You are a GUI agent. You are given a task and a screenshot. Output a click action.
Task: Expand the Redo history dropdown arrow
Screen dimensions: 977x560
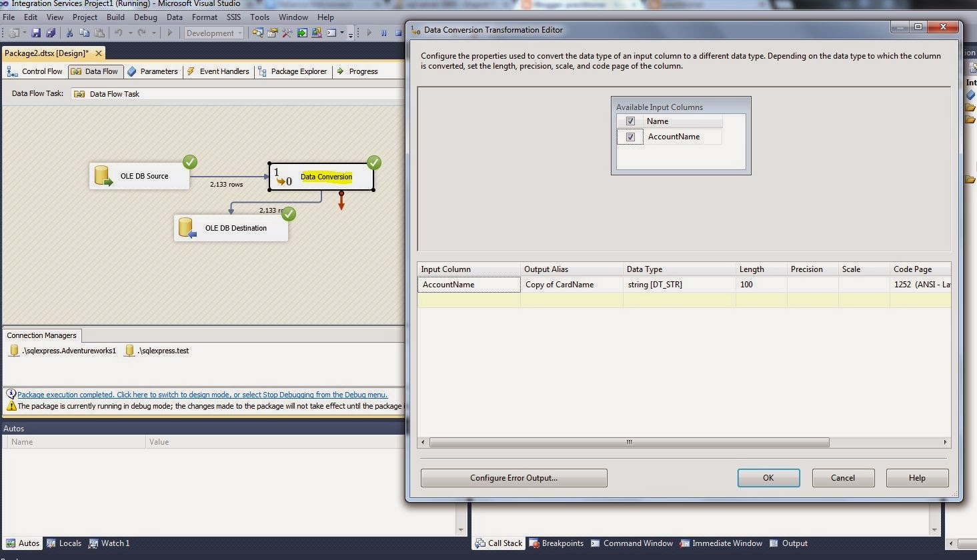(x=154, y=33)
